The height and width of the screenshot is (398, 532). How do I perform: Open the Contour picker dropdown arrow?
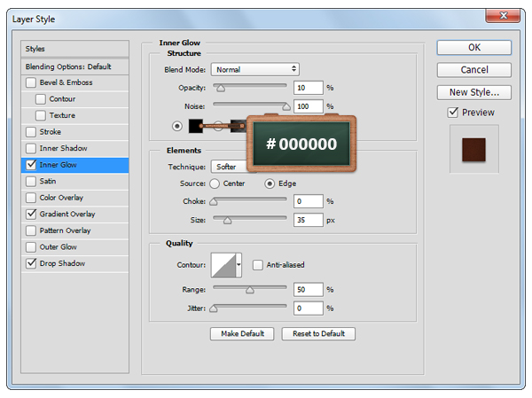tap(239, 265)
